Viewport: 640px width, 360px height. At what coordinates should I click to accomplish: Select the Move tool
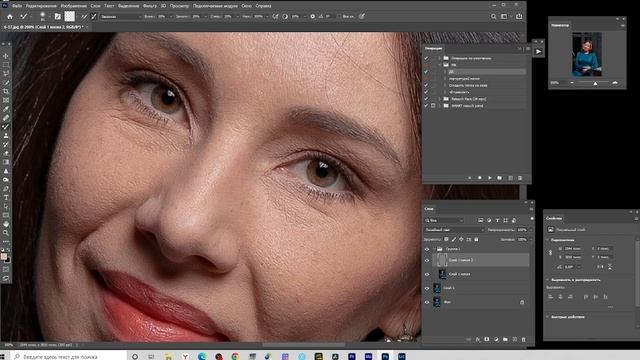(x=6, y=56)
